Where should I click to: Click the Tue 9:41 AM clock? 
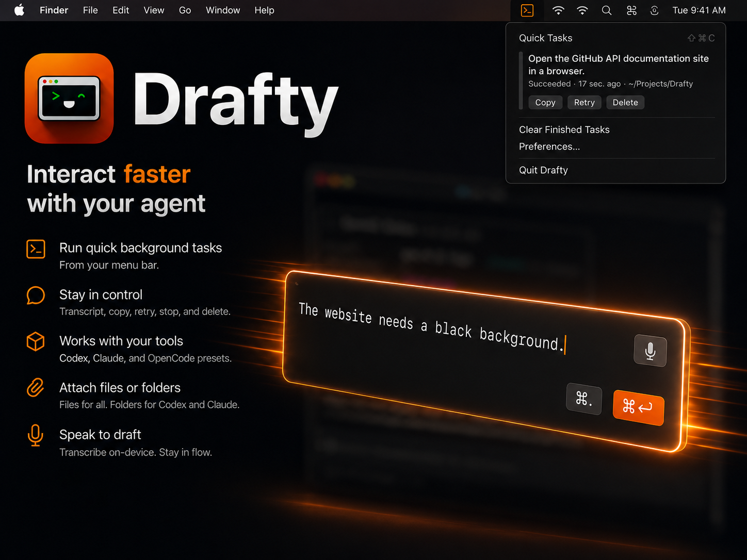699,10
